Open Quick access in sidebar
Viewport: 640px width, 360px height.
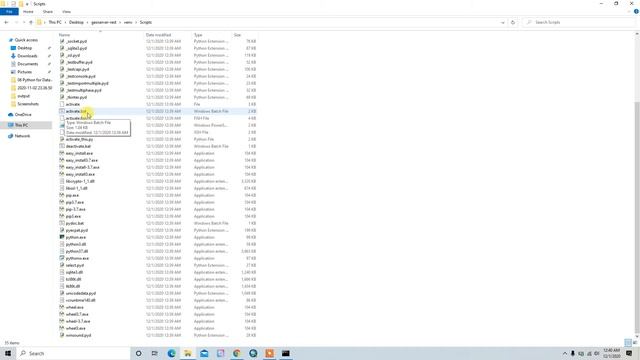26,40
